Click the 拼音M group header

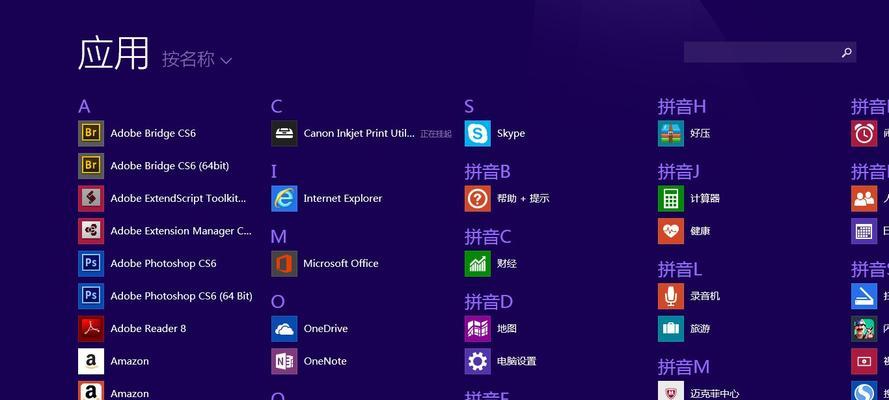[684, 367]
